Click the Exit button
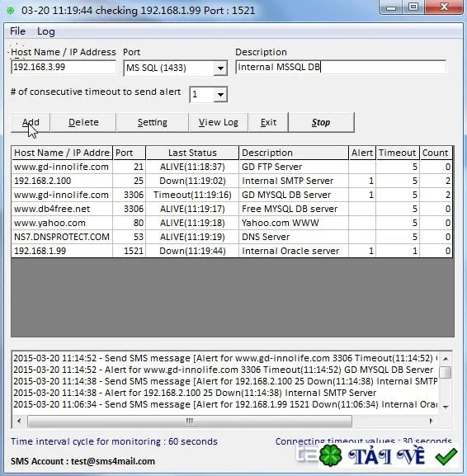 point(268,122)
